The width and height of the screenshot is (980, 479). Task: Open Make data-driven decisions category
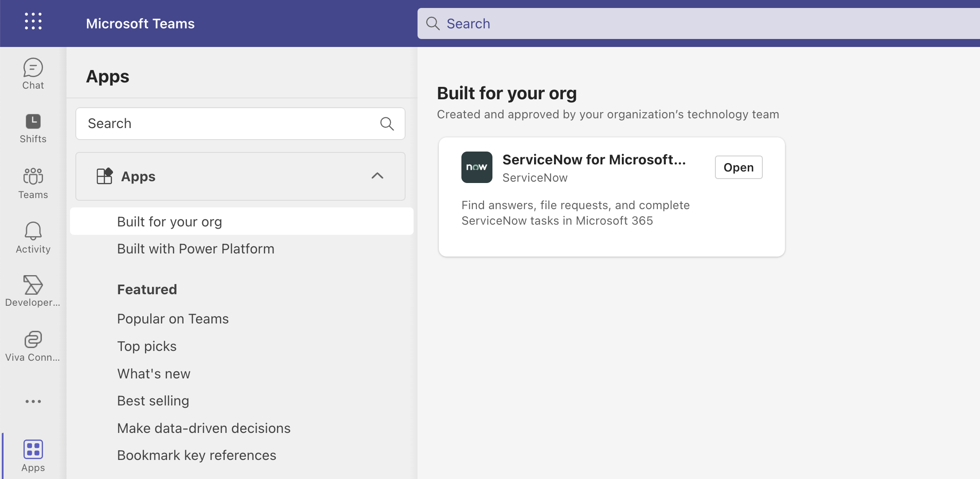[x=204, y=428]
